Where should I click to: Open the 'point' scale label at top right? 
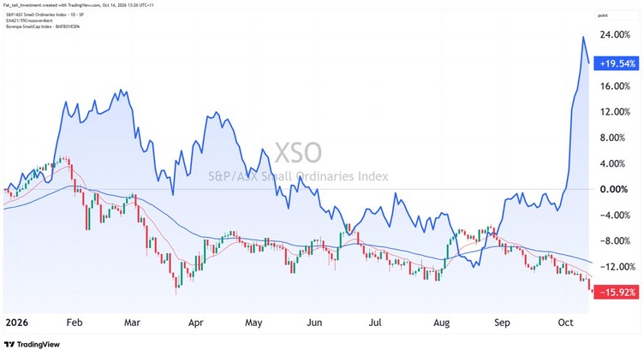coord(603,15)
